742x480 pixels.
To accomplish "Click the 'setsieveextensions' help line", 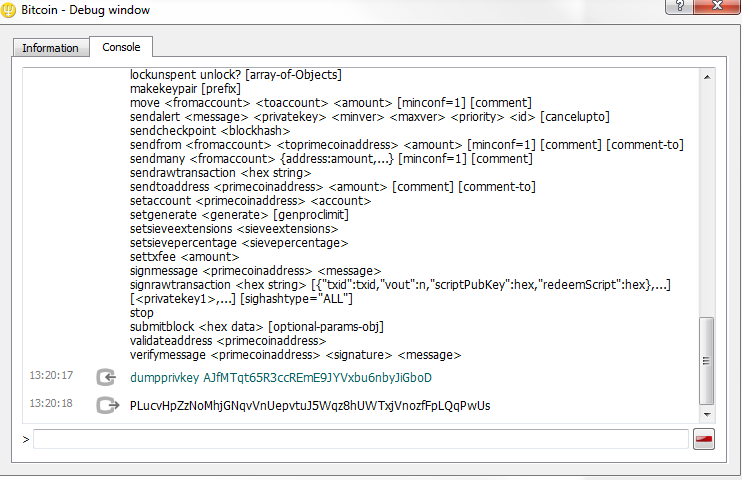I will click(x=234, y=229).
